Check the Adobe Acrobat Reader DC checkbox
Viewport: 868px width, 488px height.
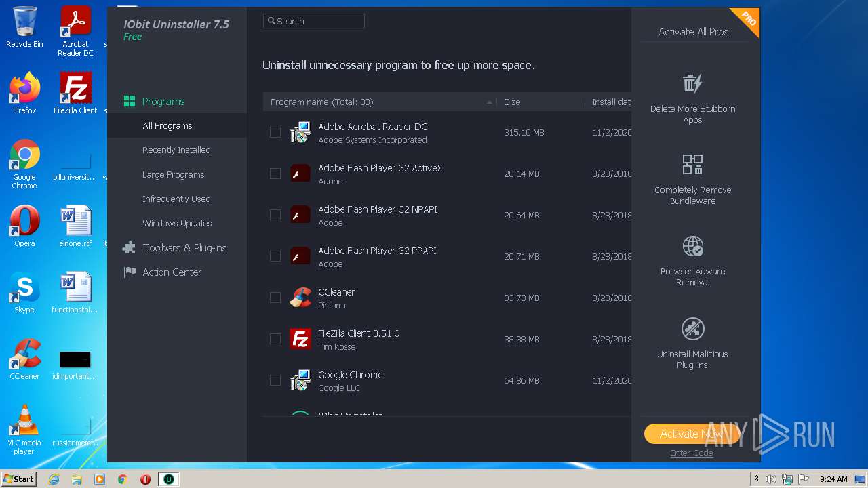275,132
